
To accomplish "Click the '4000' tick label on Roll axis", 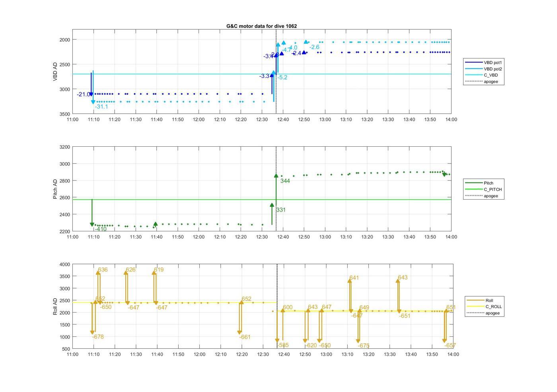I will point(65,264).
